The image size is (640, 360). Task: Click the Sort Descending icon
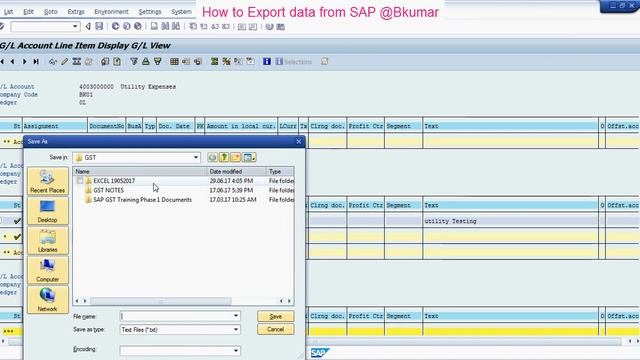point(158,62)
